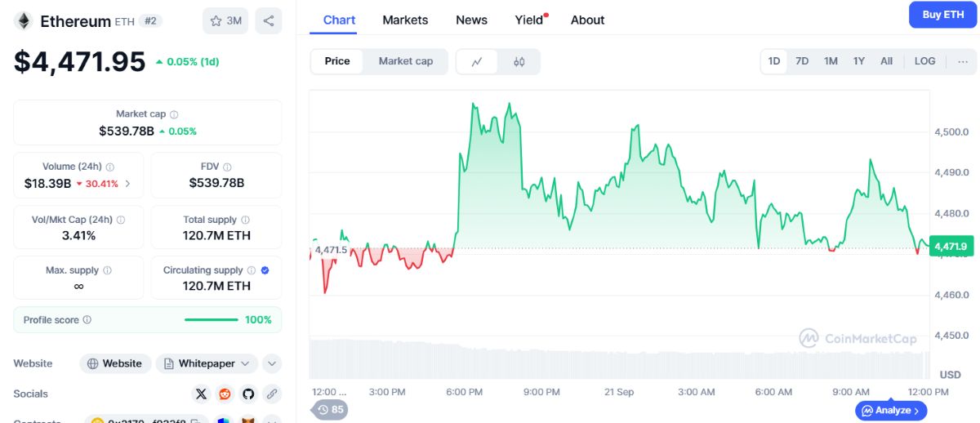980x423 pixels.
Task: Open Ethereum X (Twitter) social link
Action: 201,394
